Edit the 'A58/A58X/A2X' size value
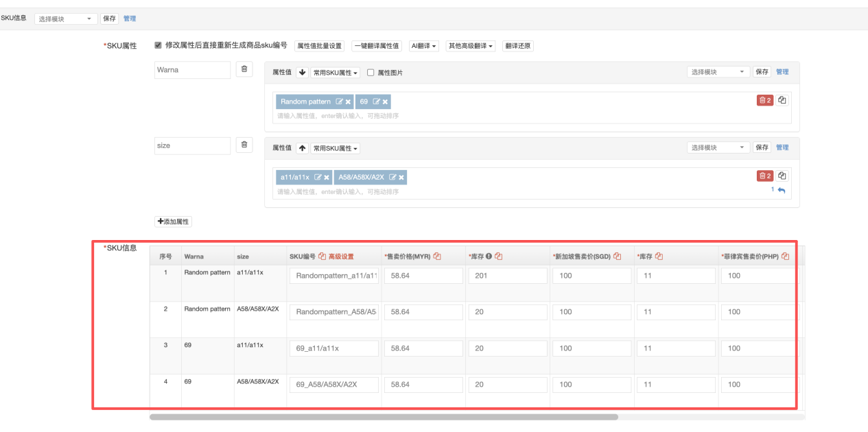Viewport: 868px width, 432px height. pos(392,178)
